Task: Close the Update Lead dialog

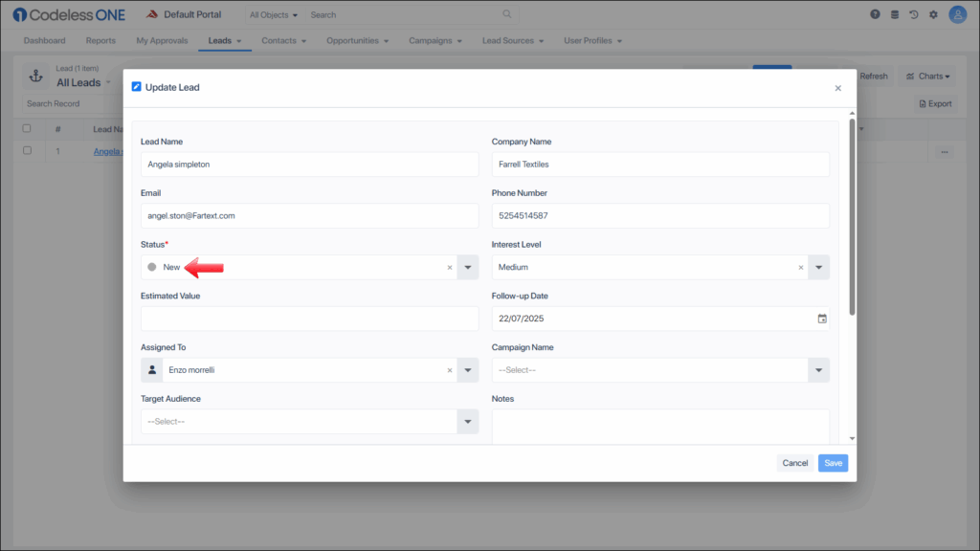Action: [837, 88]
